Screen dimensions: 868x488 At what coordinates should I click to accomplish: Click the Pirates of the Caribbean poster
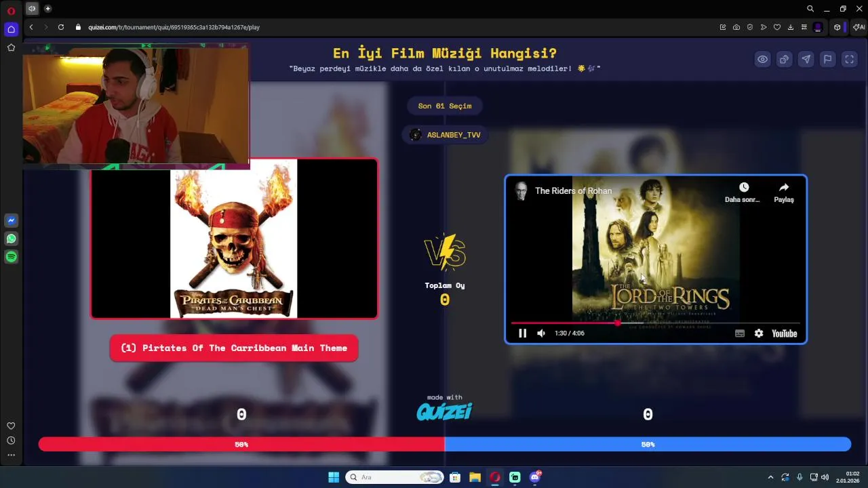coord(234,239)
